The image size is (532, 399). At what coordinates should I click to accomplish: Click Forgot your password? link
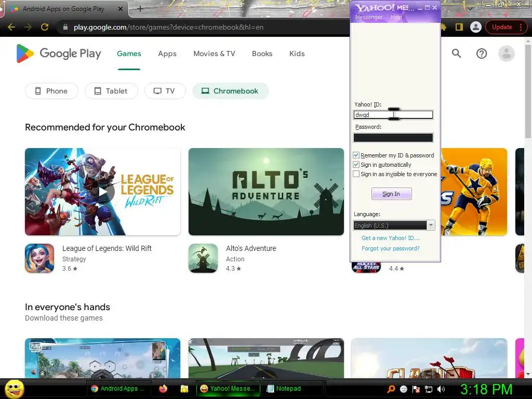click(391, 248)
